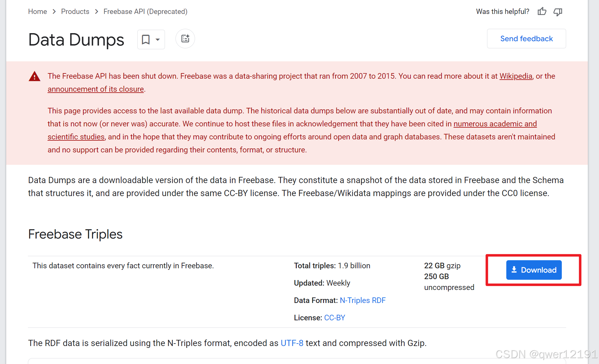The width and height of the screenshot is (599, 364).
Task: Click the 'Was this helpful?' text
Action: coord(503,11)
